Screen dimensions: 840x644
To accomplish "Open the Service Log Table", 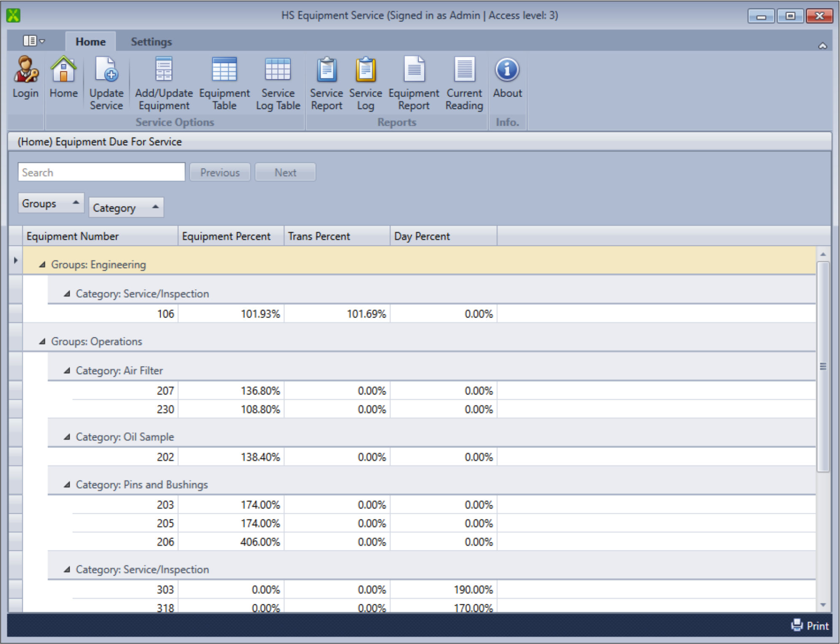I will tap(278, 84).
